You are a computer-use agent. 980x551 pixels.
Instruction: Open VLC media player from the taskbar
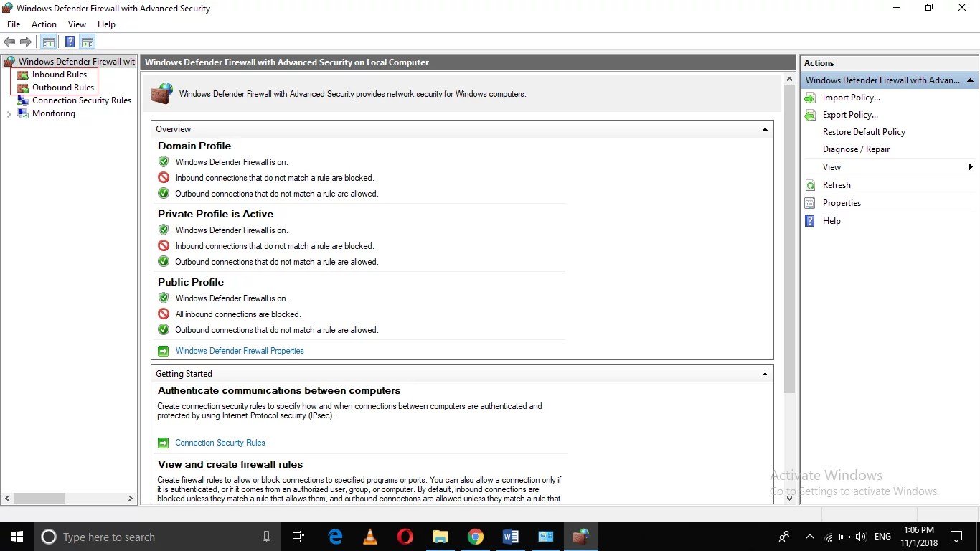click(x=370, y=537)
